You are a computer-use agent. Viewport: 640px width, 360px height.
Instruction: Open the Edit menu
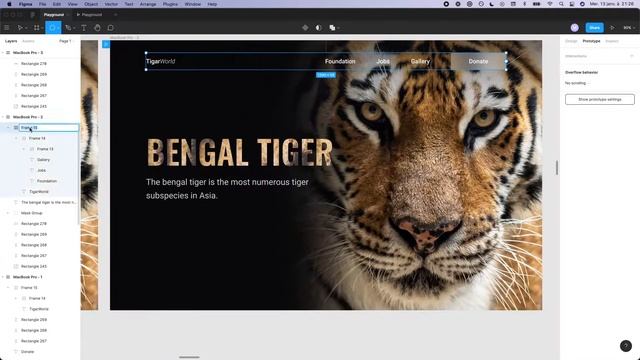click(x=57, y=4)
